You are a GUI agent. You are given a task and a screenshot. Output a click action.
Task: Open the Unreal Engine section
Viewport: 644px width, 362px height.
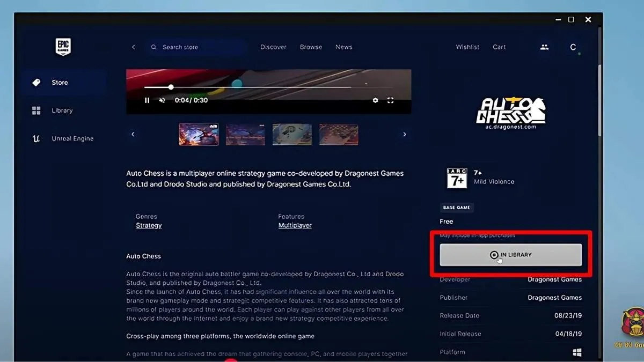[x=36, y=138]
